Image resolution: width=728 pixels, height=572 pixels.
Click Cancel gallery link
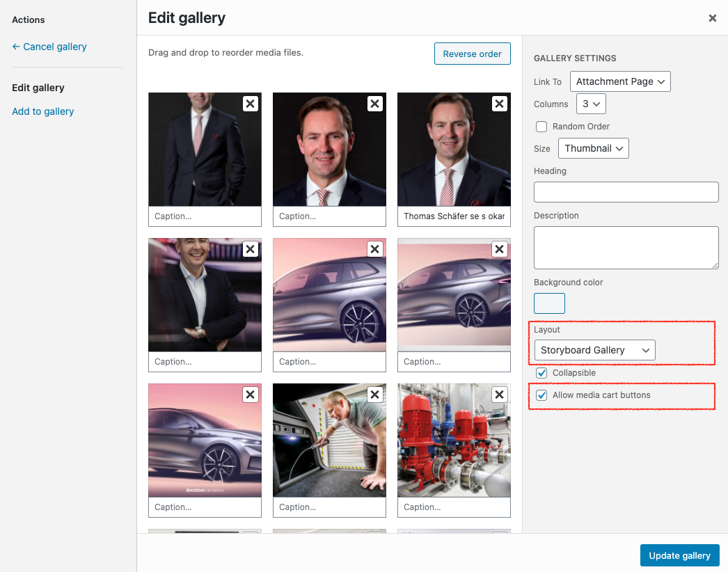[49, 47]
